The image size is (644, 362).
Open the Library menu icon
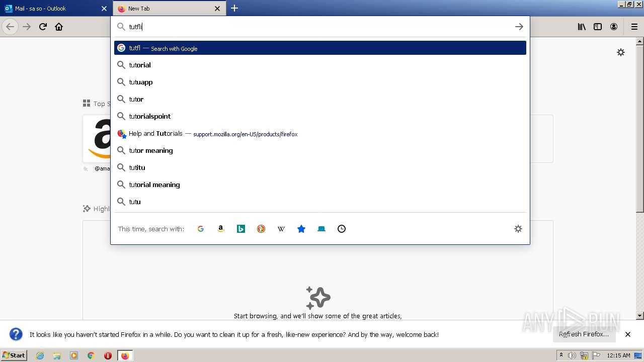(x=582, y=27)
